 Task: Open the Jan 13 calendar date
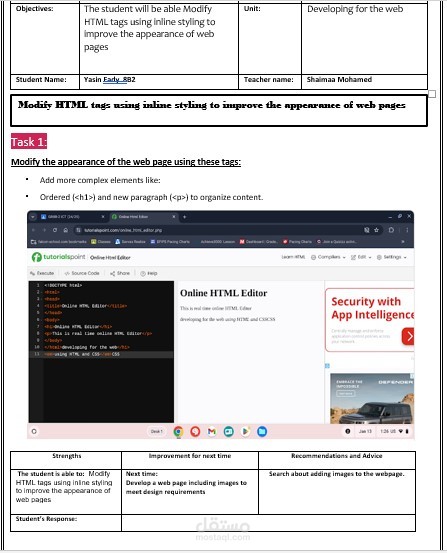[365, 431]
